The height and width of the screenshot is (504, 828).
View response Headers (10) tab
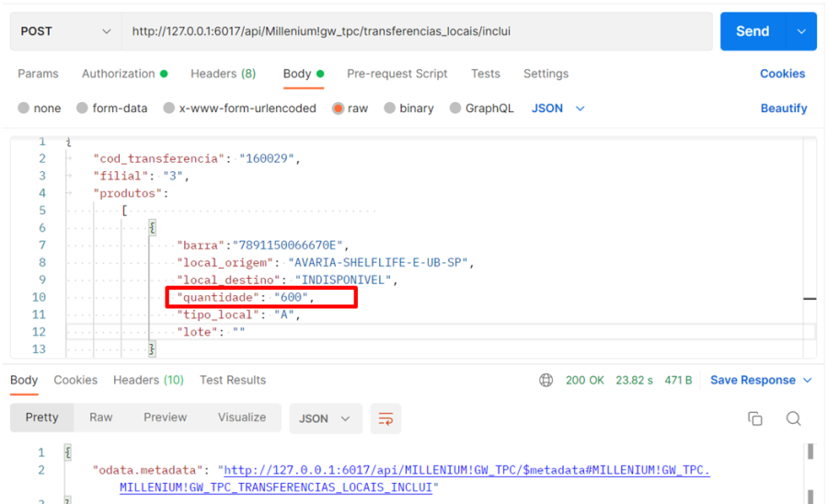point(148,380)
